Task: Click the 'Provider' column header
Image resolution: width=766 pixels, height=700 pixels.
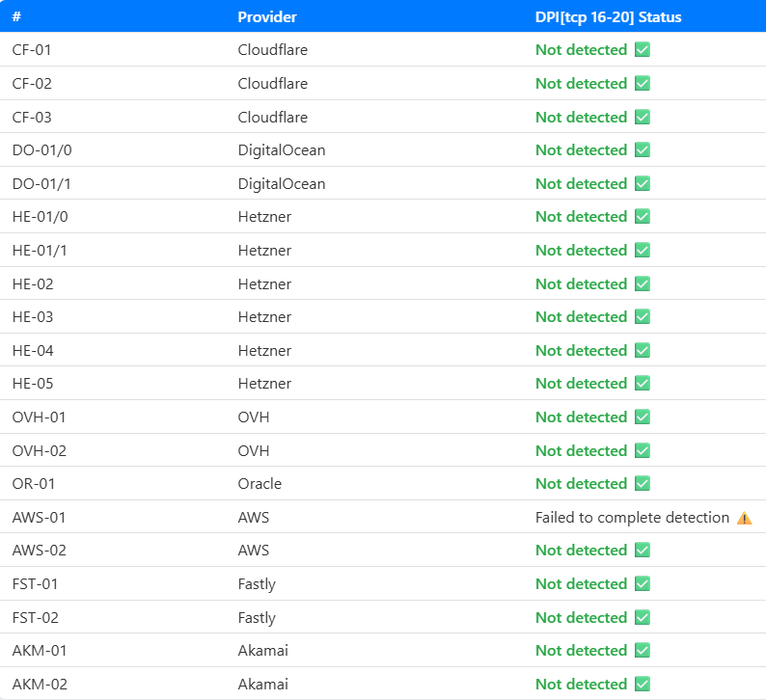Action: coord(267,17)
